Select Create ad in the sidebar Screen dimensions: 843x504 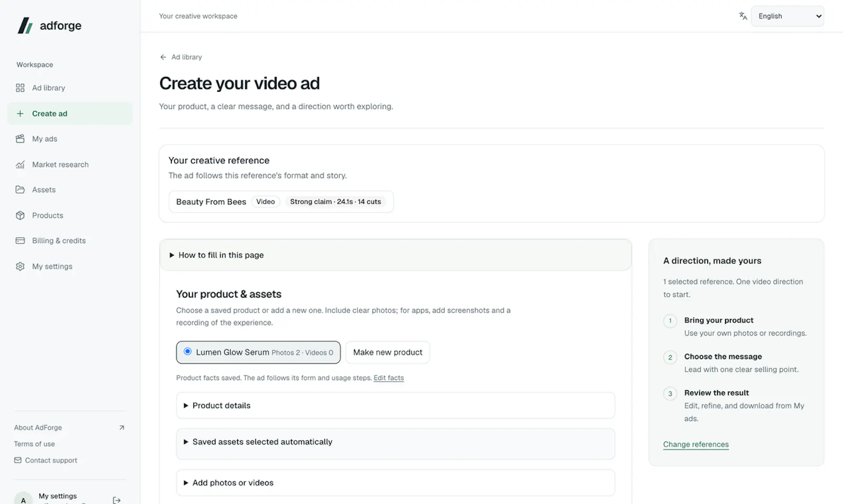70,113
